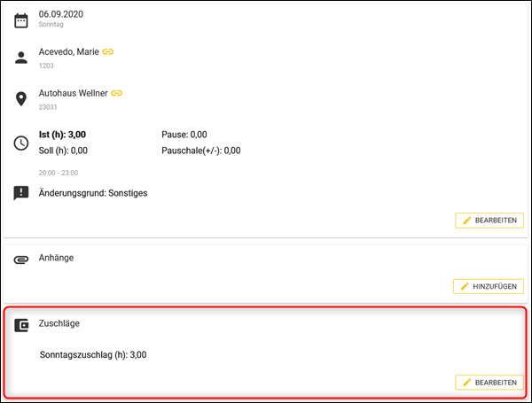Viewport: 532px width, 403px height.
Task: Click the clock icon next to Ist (h)
Action: pyautogui.click(x=21, y=143)
